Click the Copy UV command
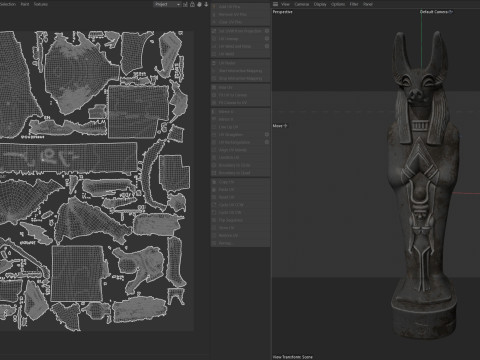This screenshot has height=360, width=480. [x=240, y=182]
